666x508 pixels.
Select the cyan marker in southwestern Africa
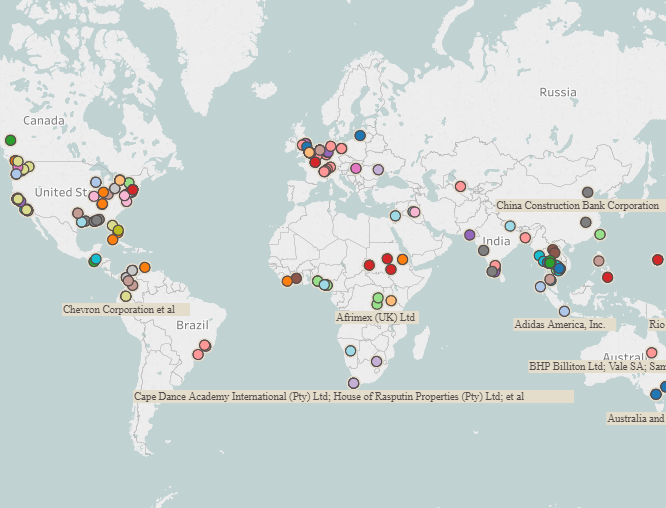tap(350, 350)
